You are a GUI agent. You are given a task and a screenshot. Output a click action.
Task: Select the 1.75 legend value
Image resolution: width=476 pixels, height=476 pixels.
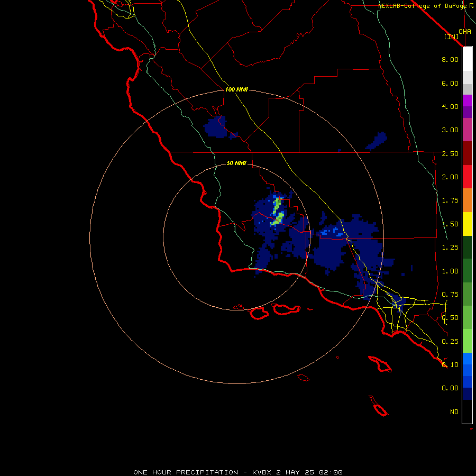[450, 200]
